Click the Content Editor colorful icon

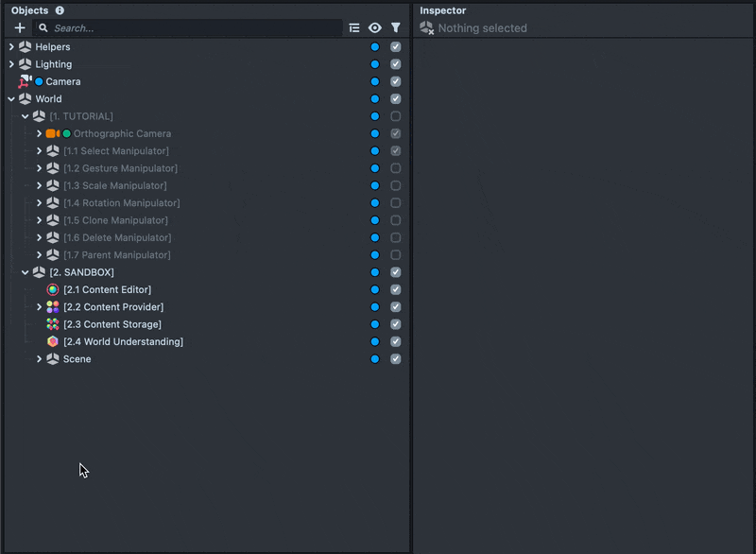click(x=53, y=290)
